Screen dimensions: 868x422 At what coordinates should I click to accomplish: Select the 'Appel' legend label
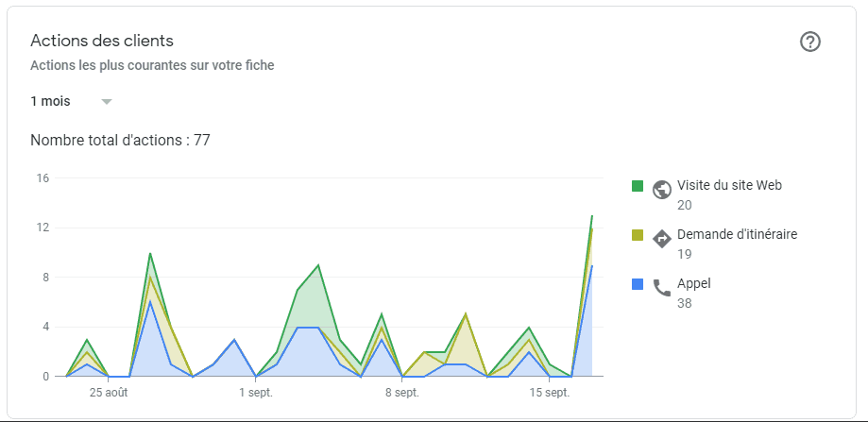(693, 283)
